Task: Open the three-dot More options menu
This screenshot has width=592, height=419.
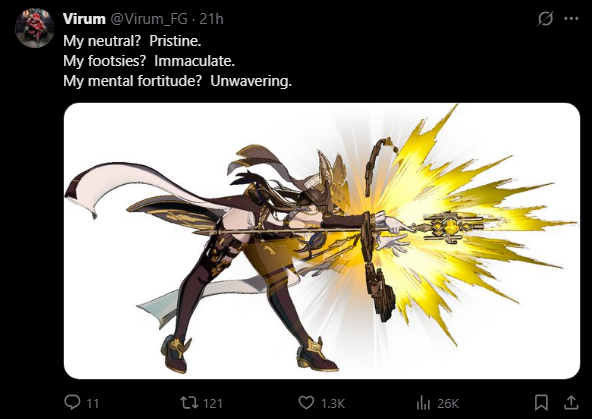Action: (x=571, y=18)
